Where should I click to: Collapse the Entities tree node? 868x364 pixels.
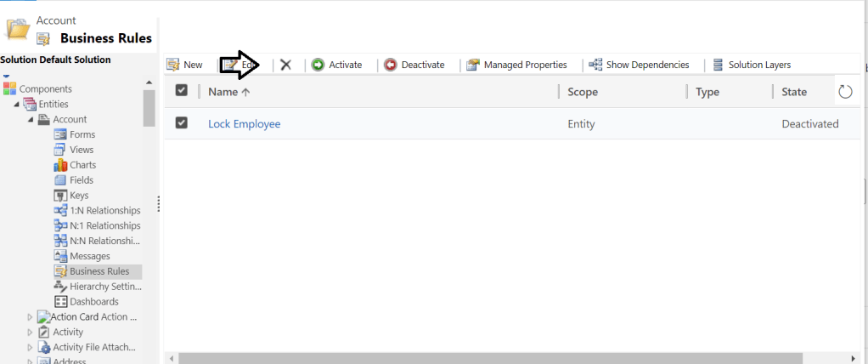(x=18, y=105)
